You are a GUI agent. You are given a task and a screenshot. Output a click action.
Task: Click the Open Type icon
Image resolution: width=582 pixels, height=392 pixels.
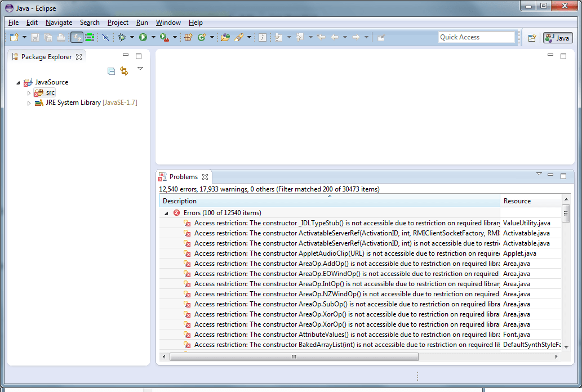[x=225, y=37]
